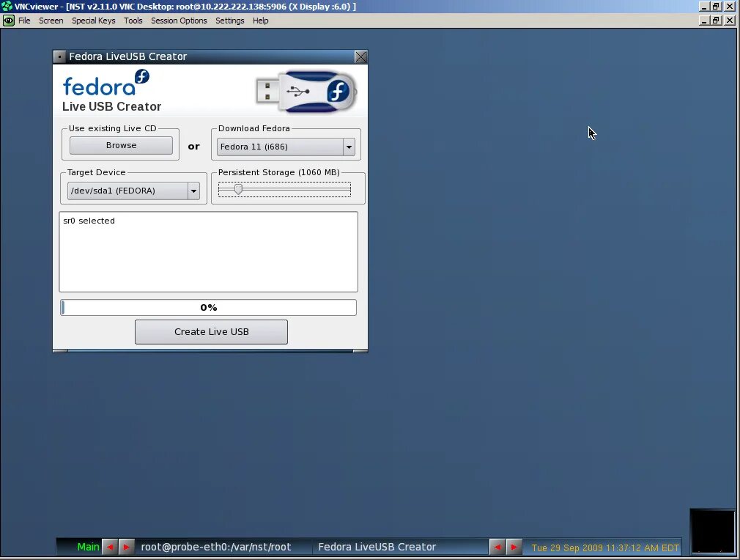This screenshot has height=560, width=740.
Task: Click the 'Live USB Creator' heading text
Action: [x=112, y=107]
